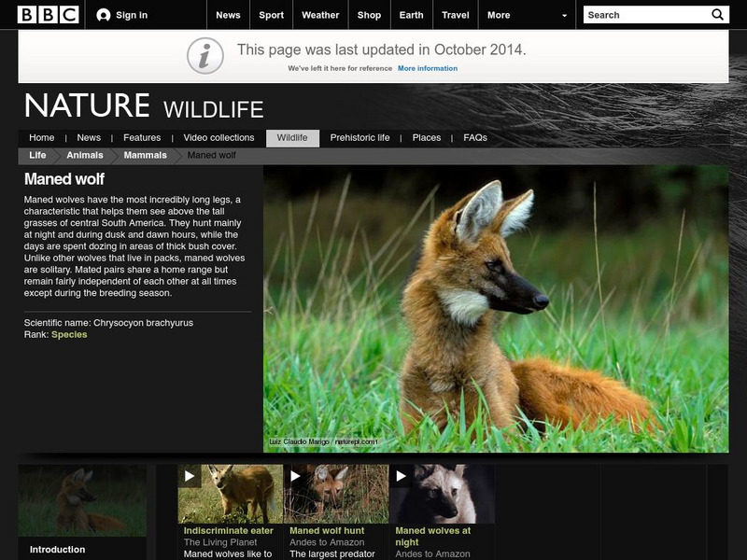The width and height of the screenshot is (747, 560).
Task: Click the large maned wolf photo
Action: pyautogui.click(x=496, y=309)
